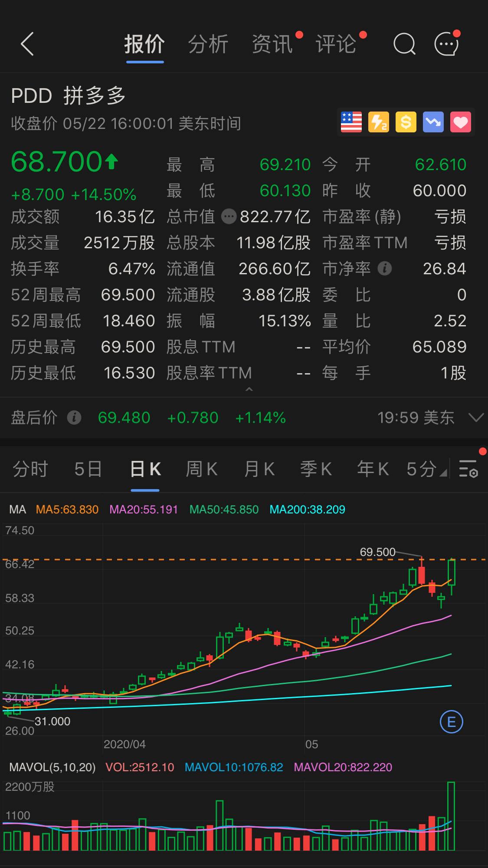Tap the 31.000 low label on chart
Image resolution: width=488 pixels, height=868 pixels.
click(x=52, y=721)
